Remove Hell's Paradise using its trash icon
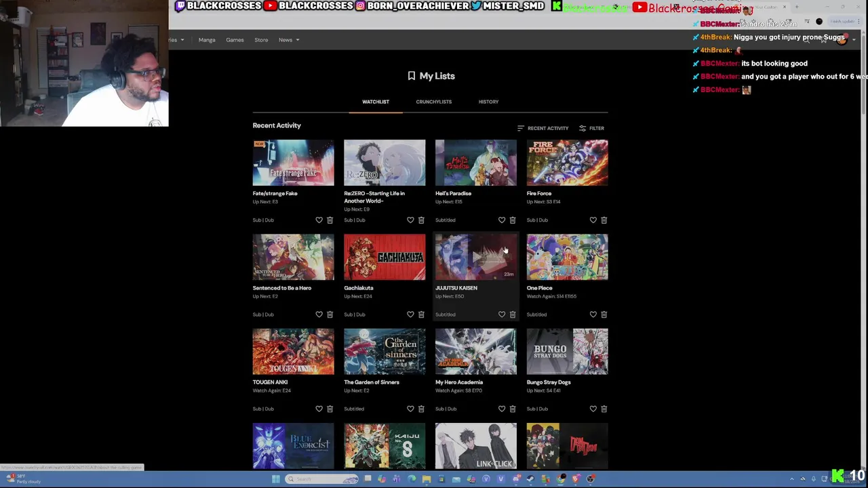 pos(513,220)
